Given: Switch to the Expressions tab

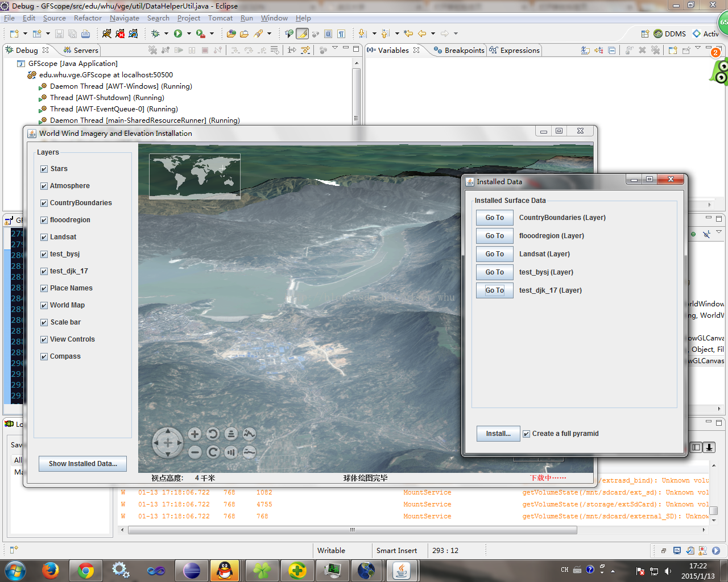Looking at the screenshot, I should click(514, 50).
